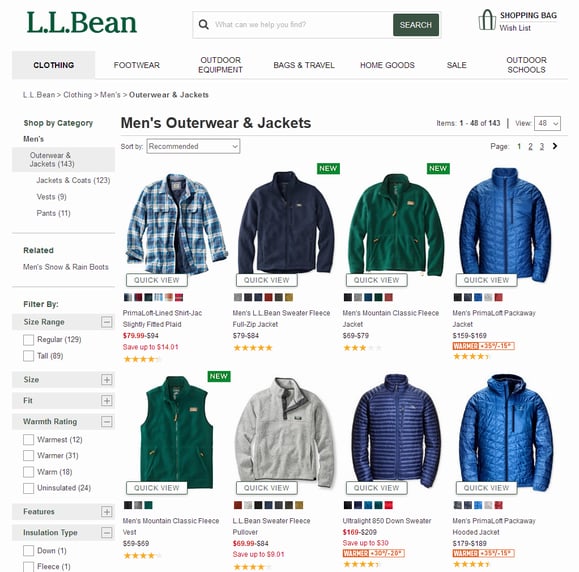579x572 pixels.
Task: Collapse Warmth Rating minus icon
Action: [x=107, y=421]
